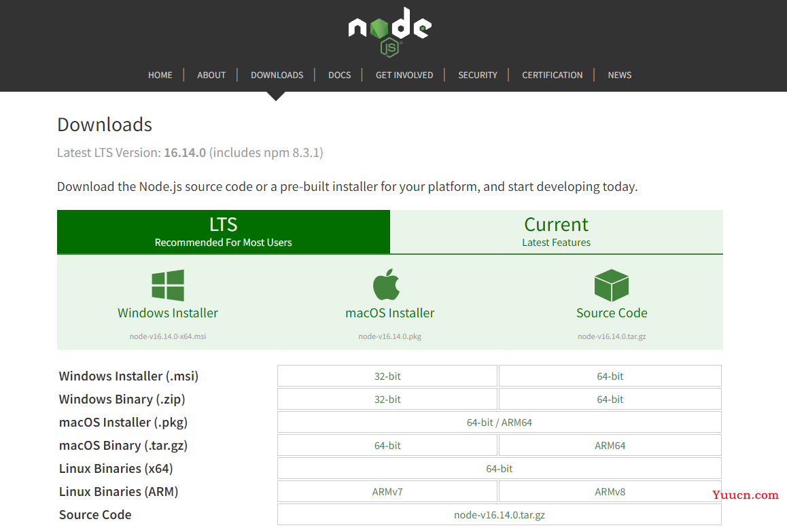Download macOS Installer 64-bit / ARM64
This screenshot has height=532, width=787.
coord(499,422)
